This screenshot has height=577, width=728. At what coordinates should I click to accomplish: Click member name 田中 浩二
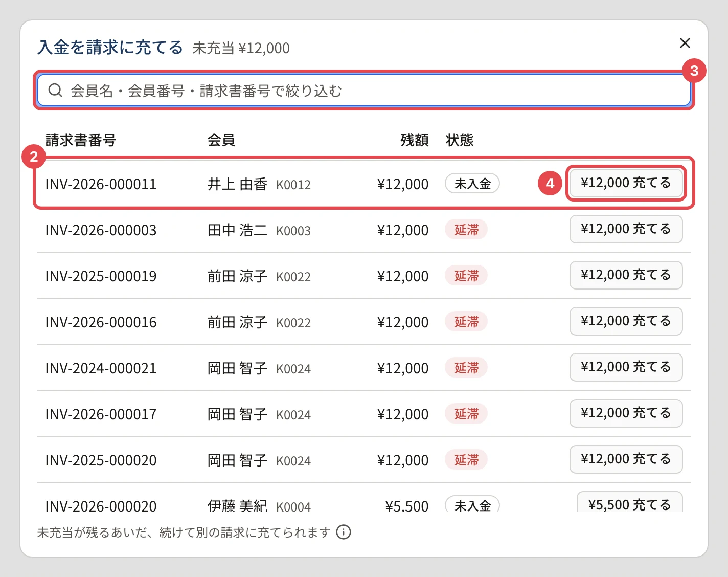pyautogui.click(x=237, y=230)
